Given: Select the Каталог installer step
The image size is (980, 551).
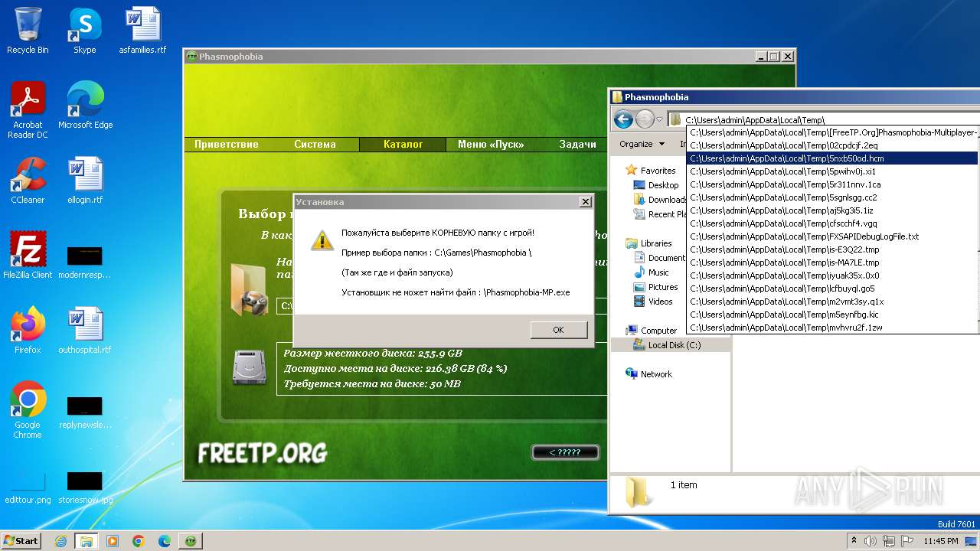Looking at the screenshot, I should tap(403, 144).
